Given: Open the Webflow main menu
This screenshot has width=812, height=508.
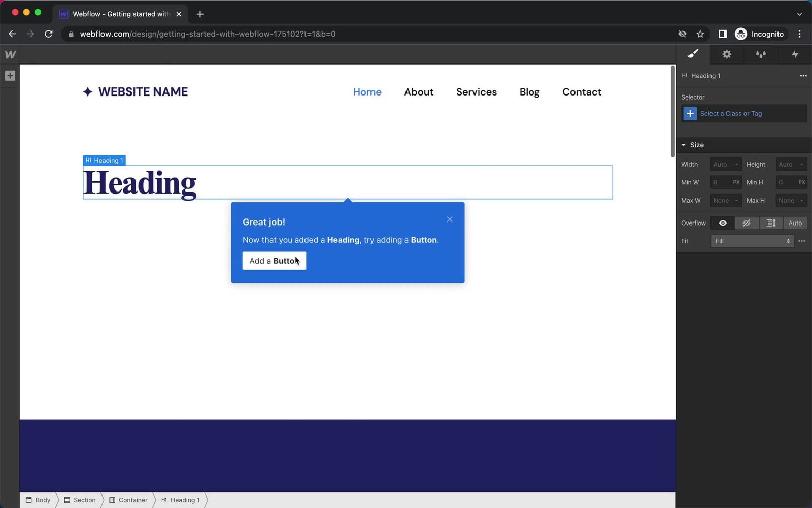Looking at the screenshot, I should (10, 54).
